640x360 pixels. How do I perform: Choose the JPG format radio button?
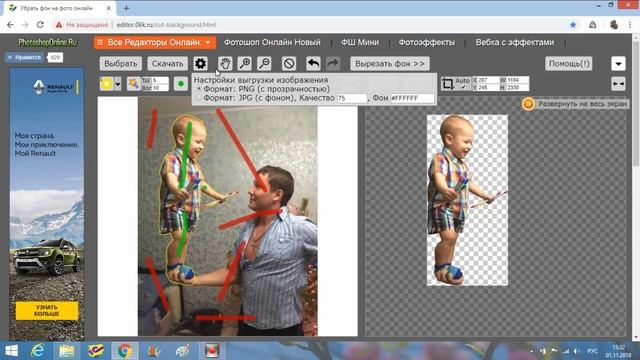(199, 98)
